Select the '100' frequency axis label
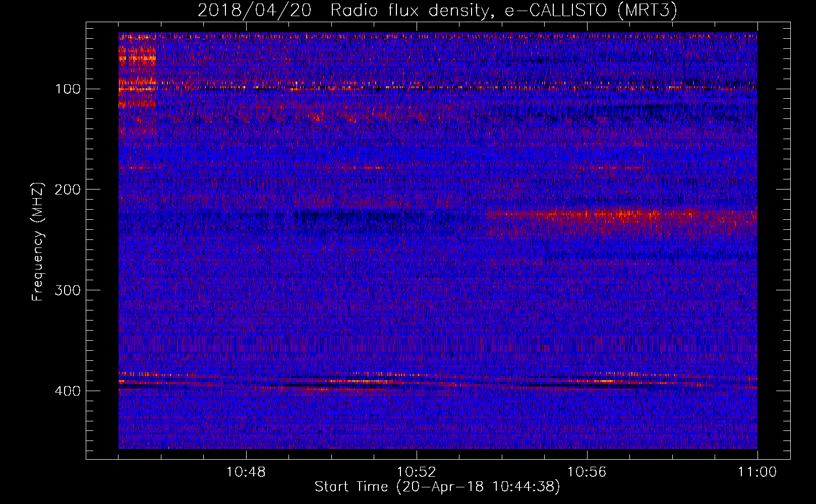Viewport: 816px width, 504px height. (68, 89)
